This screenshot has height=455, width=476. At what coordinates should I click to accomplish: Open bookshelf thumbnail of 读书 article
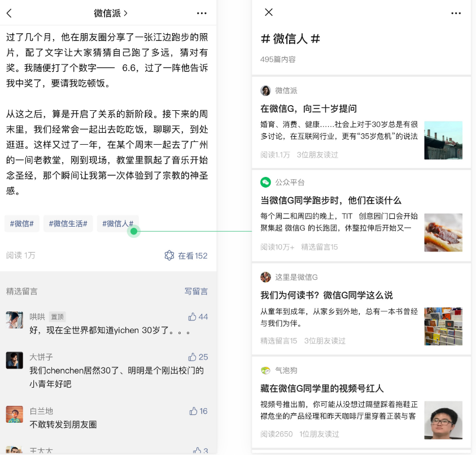[443, 327]
